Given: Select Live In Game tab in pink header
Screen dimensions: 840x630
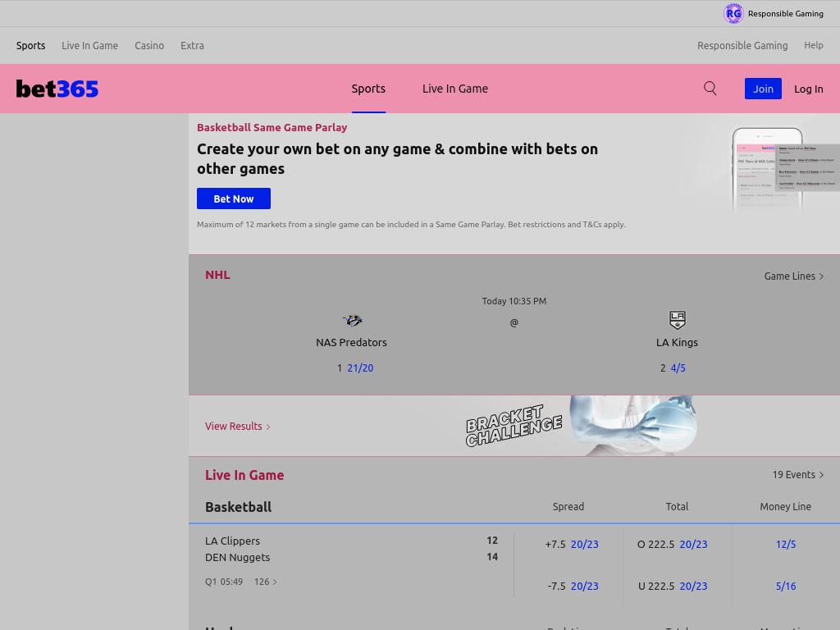Looking at the screenshot, I should (454, 89).
